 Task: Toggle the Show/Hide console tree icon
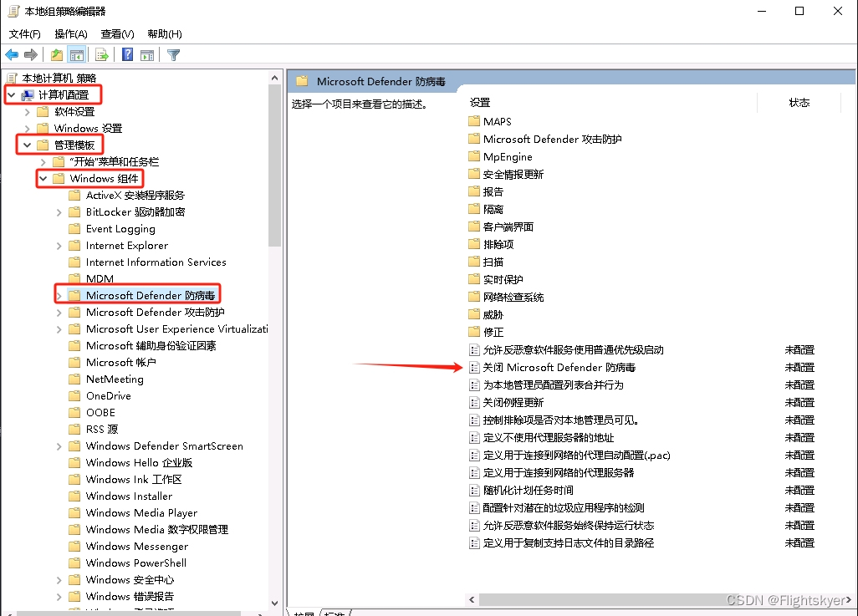(x=77, y=54)
